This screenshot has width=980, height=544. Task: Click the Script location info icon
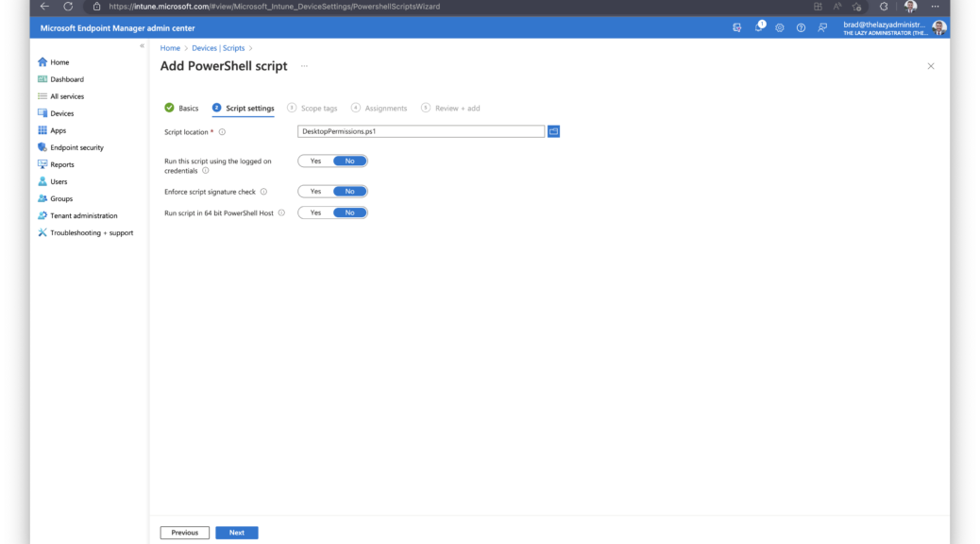coord(222,132)
